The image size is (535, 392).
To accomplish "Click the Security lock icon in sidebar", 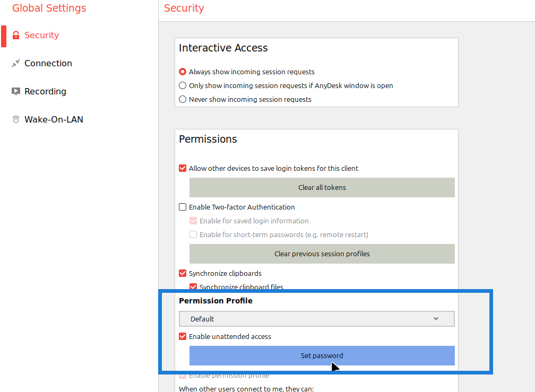I will click(x=15, y=36).
